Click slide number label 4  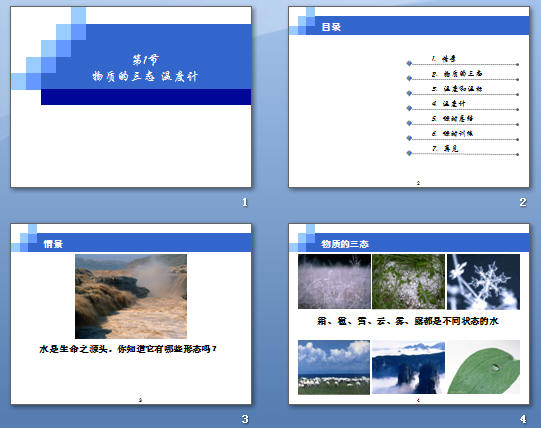[x=523, y=419]
